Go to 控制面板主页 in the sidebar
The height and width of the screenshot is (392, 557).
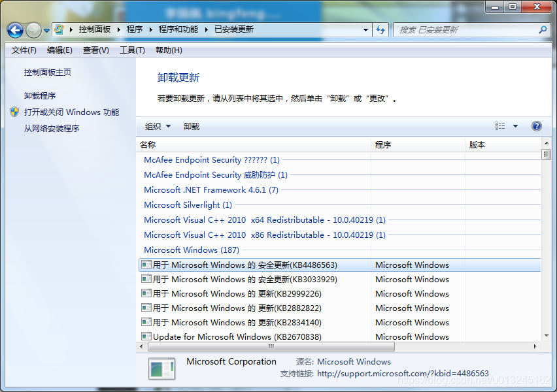[x=48, y=73]
